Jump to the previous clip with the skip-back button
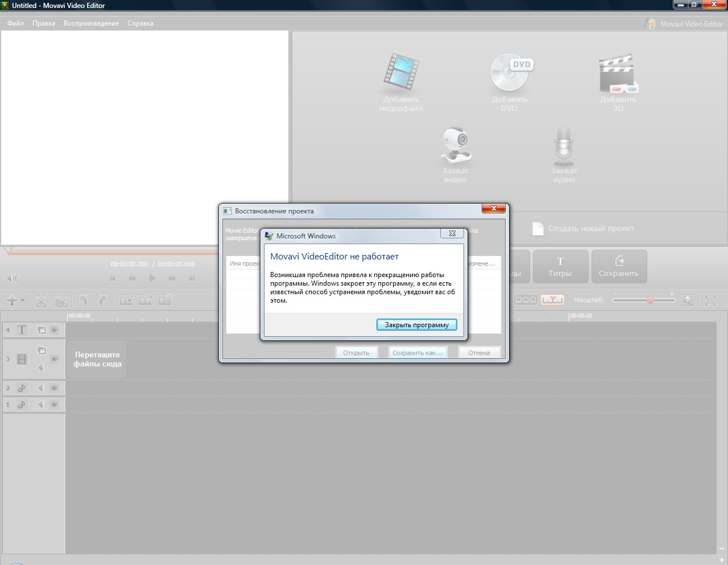728x565 pixels. click(113, 278)
